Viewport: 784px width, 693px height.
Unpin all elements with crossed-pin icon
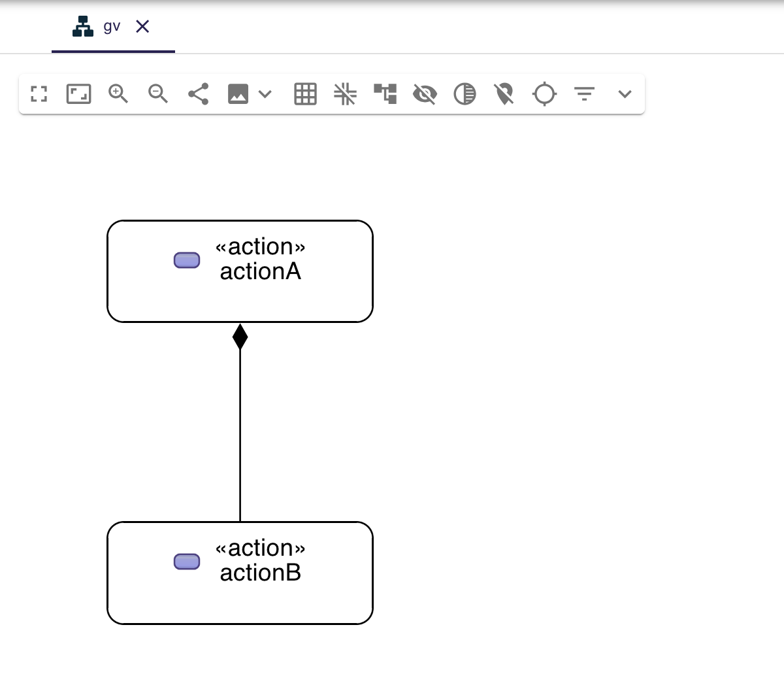(504, 94)
